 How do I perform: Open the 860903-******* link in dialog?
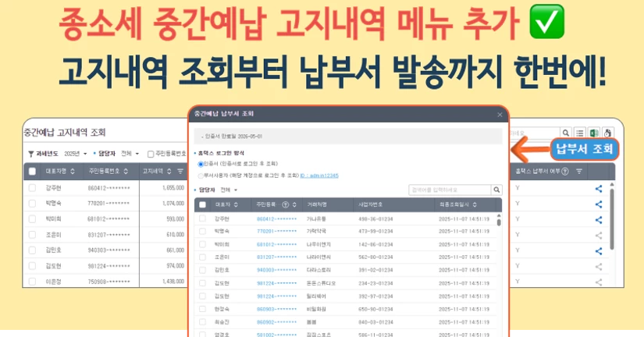point(276,309)
